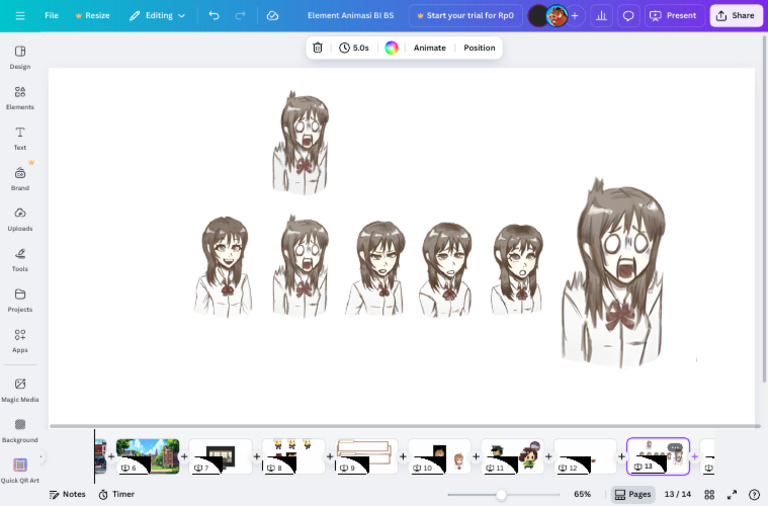Open Background app in sidebar
768x506 pixels.
click(x=20, y=431)
